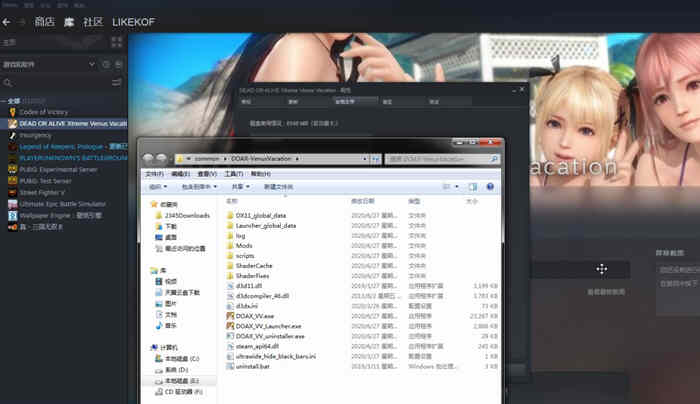This screenshot has width=700, height=404.
Task: Select the DOAX_VV_Launcher.exe file
Action: (270, 326)
